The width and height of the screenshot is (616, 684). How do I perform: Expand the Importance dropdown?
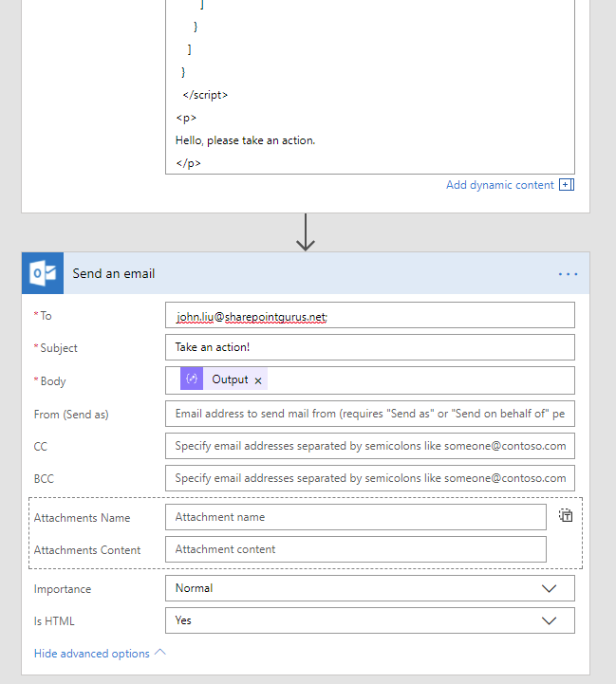tap(549, 588)
